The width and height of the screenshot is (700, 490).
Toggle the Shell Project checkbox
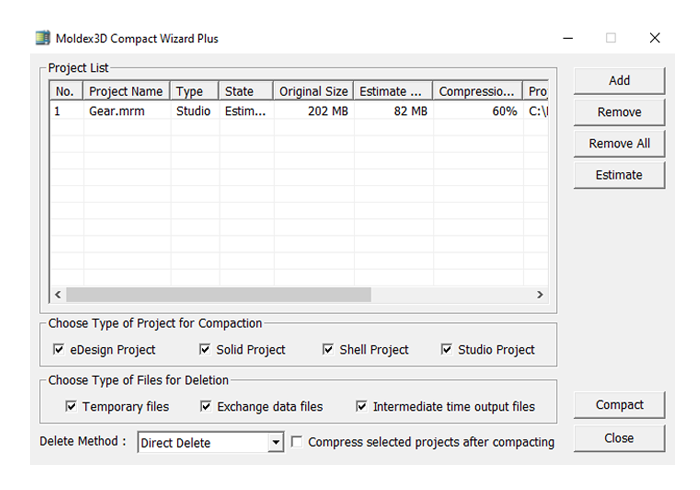click(328, 349)
